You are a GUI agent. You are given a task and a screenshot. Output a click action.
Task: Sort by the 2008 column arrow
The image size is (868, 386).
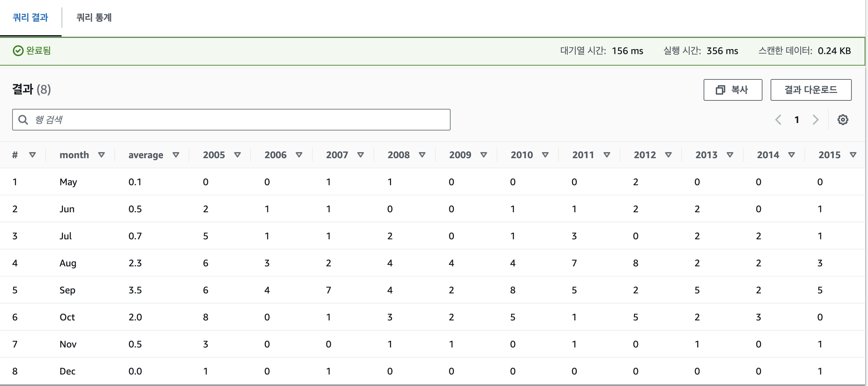point(422,155)
